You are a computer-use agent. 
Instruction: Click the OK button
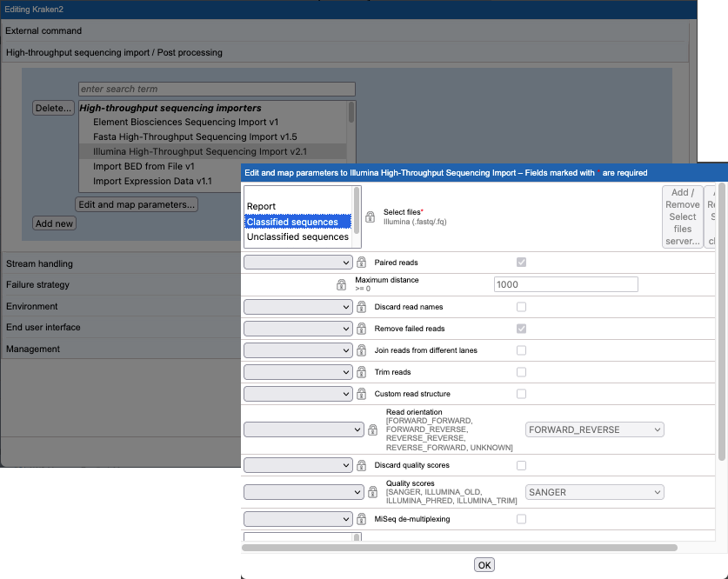tap(484, 564)
